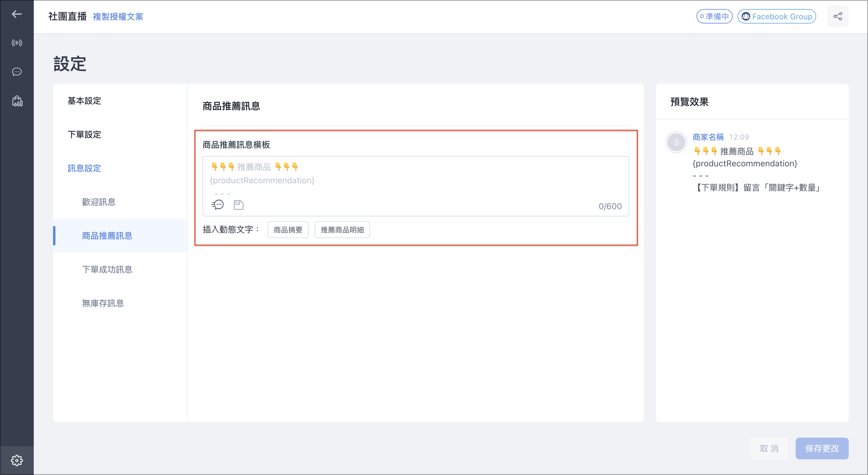
Task: Open 基本設定 section
Action: tap(84, 101)
